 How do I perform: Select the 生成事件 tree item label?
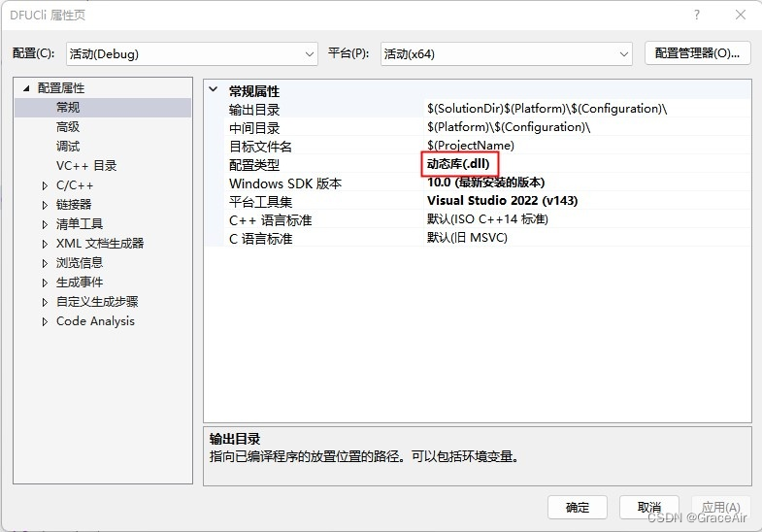tap(80, 283)
